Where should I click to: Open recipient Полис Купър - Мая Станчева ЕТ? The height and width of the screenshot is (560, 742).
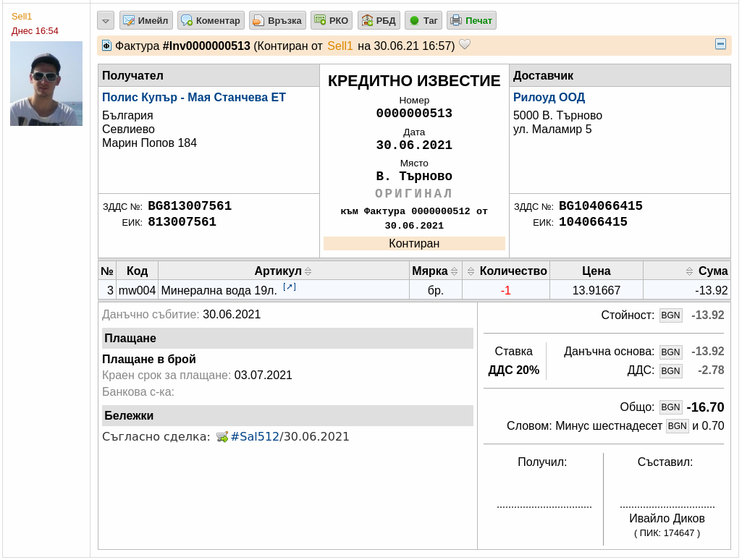pos(194,98)
